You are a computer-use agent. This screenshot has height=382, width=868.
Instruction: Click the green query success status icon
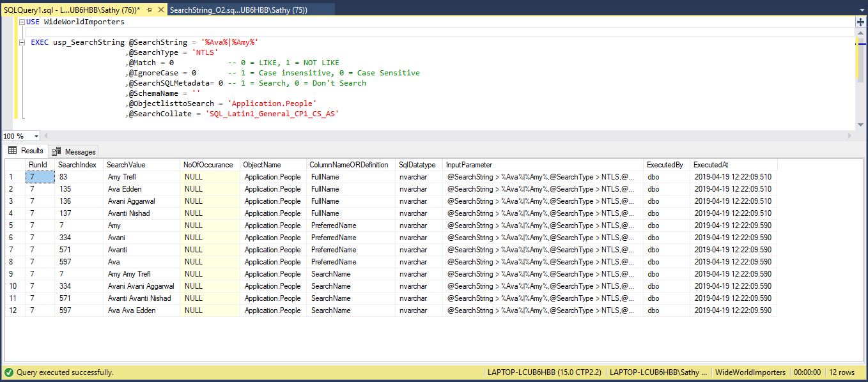pos(8,372)
